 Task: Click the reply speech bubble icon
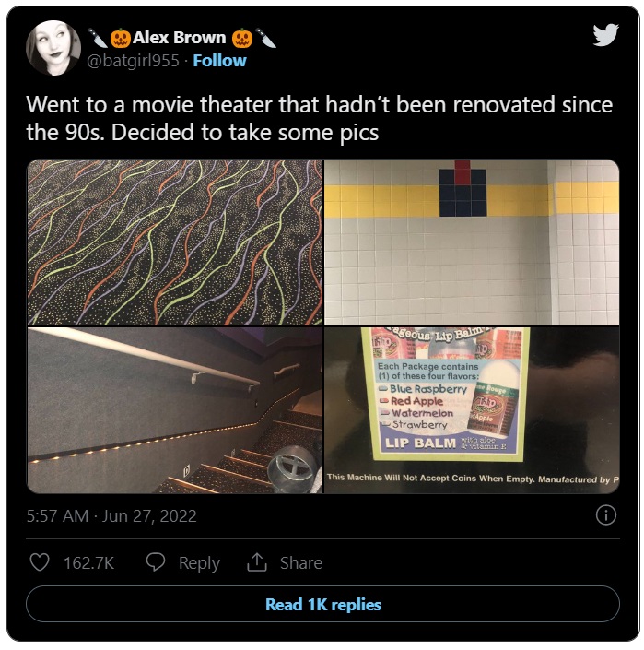tap(156, 562)
